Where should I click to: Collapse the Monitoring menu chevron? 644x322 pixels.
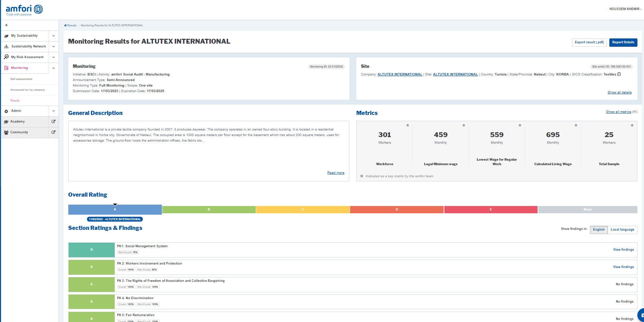click(x=53, y=68)
